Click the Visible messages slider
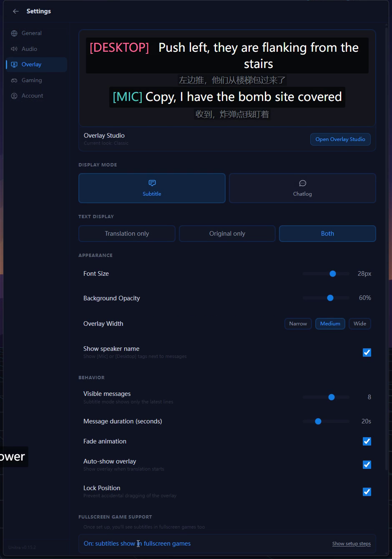This screenshot has height=559, width=392. pyautogui.click(x=326, y=397)
